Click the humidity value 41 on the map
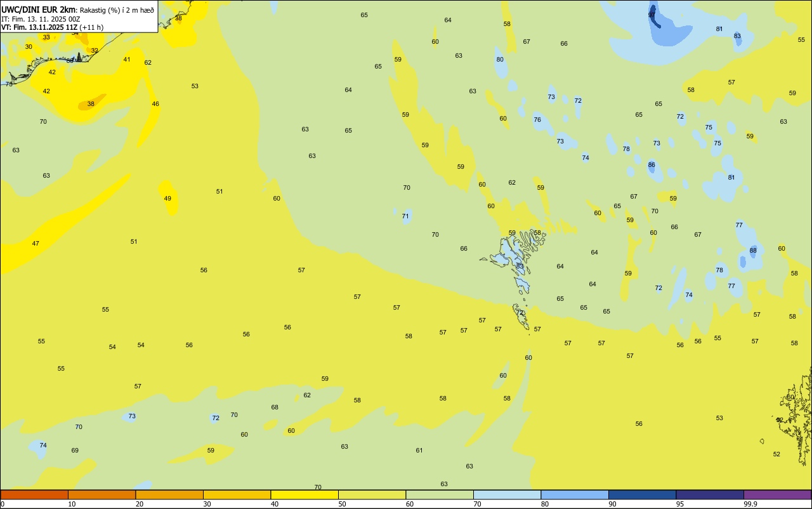Image resolution: width=812 pixels, height=509 pixels. [127, 60]
